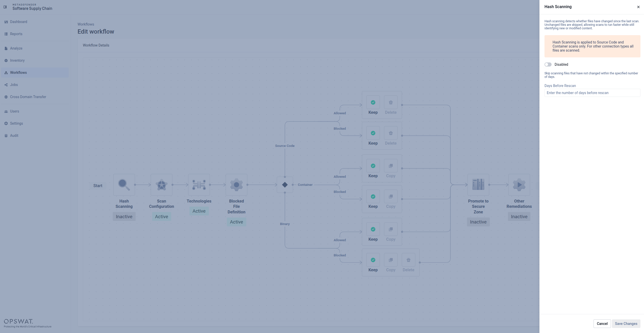This screenshot has height=333, width=644.
Task: Select the Hash Scanning magnifier node
Action: point(124,185)
